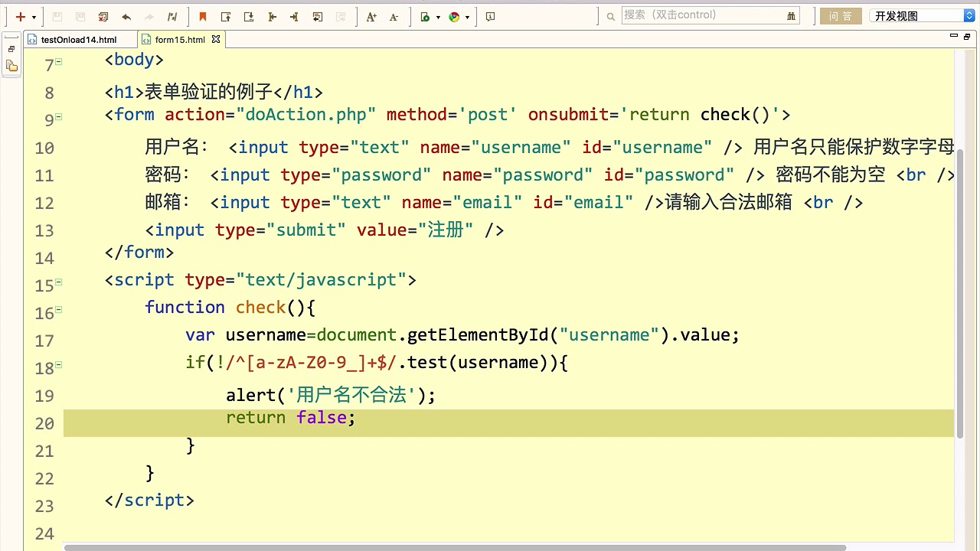Click the toggle word wrap icon
Viewport: 980px width, 551px height.
[x=318, y=17]
